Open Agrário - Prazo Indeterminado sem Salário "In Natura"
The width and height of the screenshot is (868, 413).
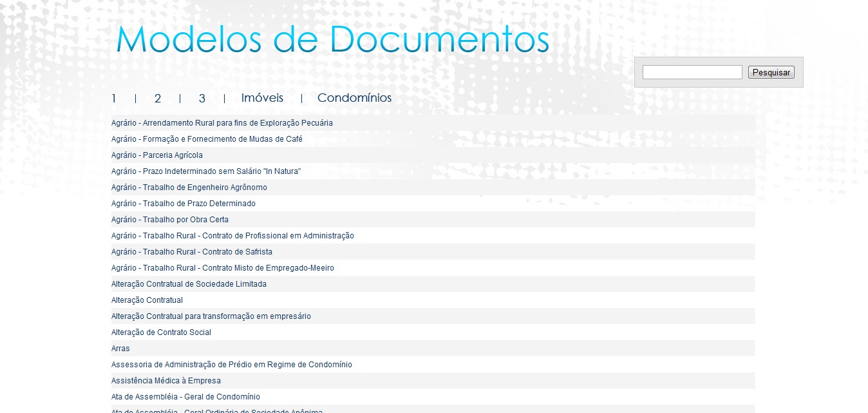tap(206, 171)
